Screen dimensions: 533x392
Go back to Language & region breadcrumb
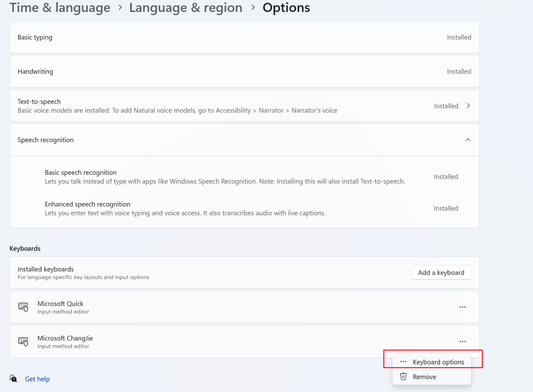point(185,8)
